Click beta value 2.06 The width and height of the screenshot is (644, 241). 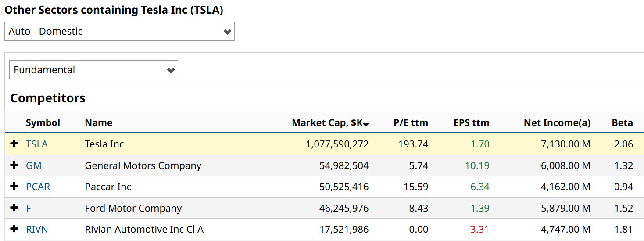(624, 144)
